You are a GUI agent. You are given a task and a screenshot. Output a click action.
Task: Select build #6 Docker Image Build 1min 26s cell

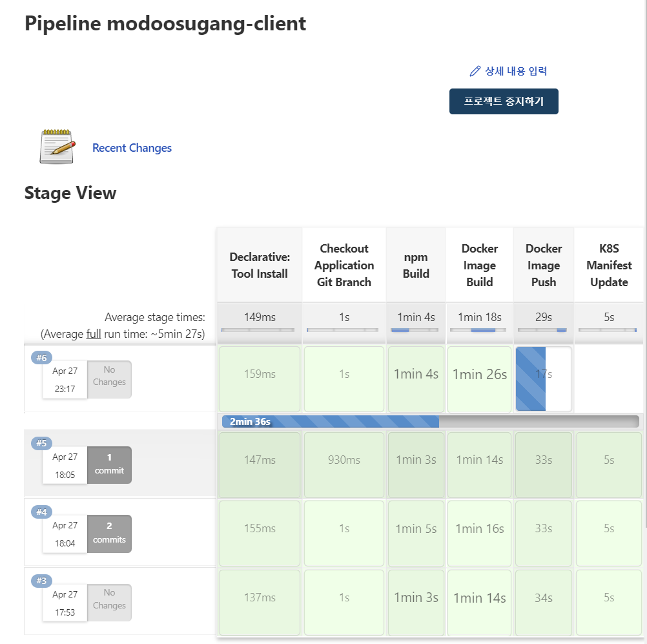(x=480, y=379)
